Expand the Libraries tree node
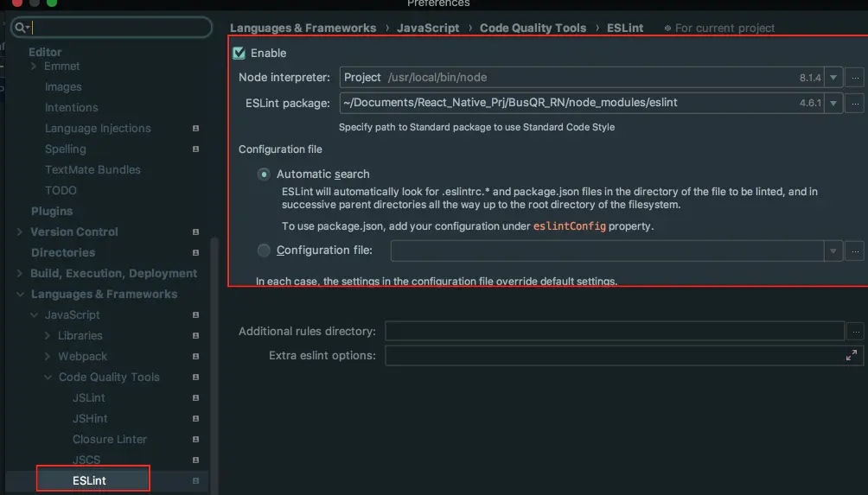 tap(48, 336)
